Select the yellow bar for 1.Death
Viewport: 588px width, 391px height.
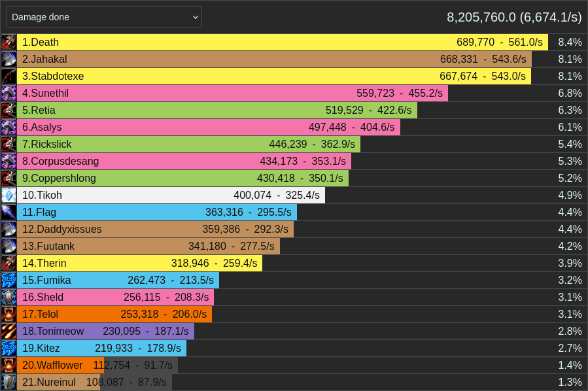283,42
